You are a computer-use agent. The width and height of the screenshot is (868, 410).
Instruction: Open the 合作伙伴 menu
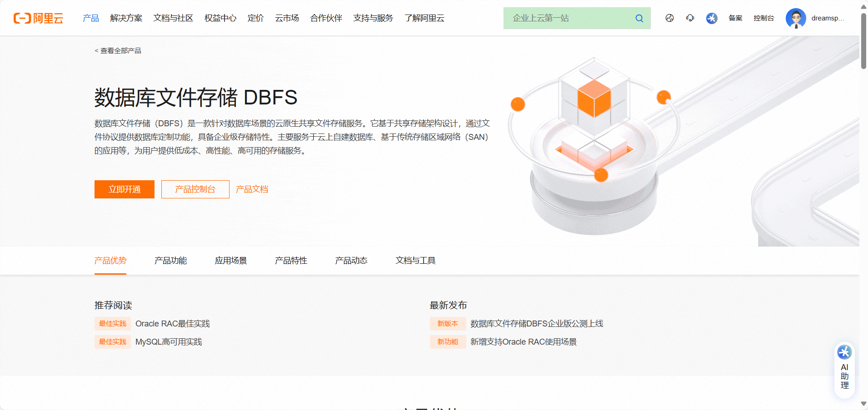(x=326, y=18)
